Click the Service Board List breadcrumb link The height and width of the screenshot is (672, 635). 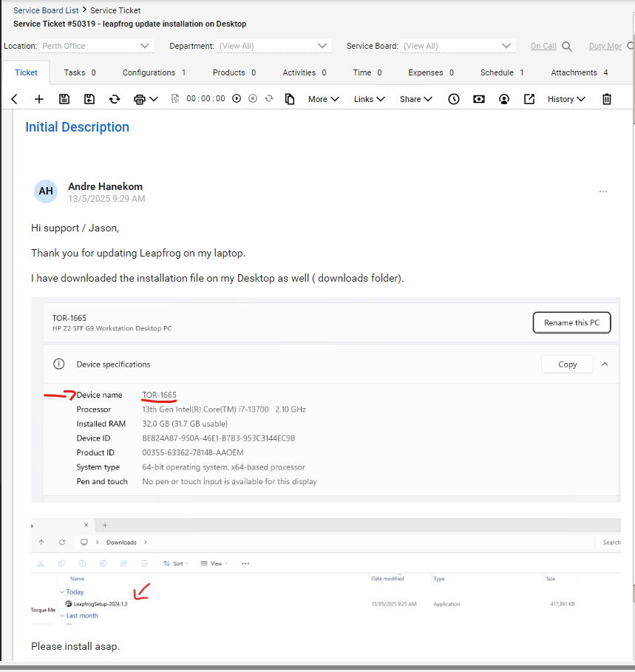(x=46, y=10)
